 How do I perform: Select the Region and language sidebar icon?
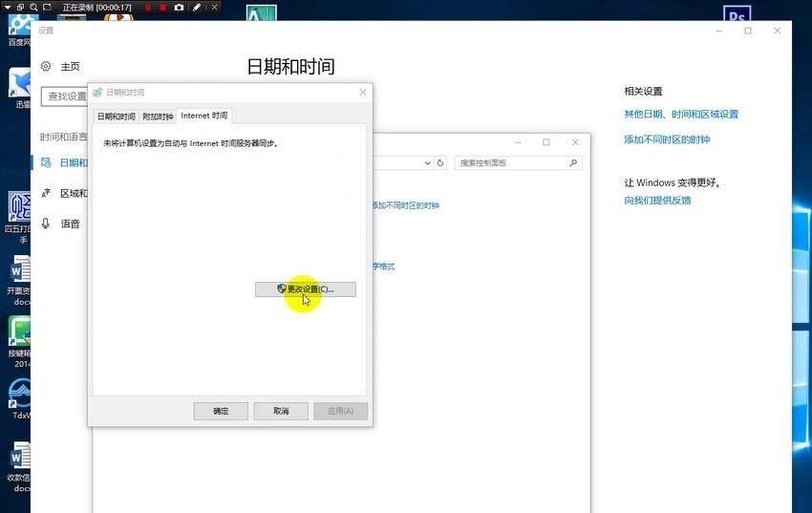coord(46,193)
